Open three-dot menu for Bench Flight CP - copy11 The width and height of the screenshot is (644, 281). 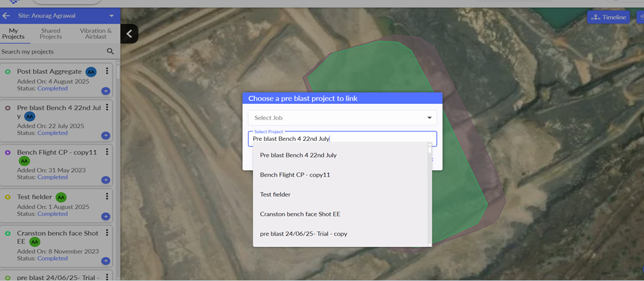pos(106,152)
